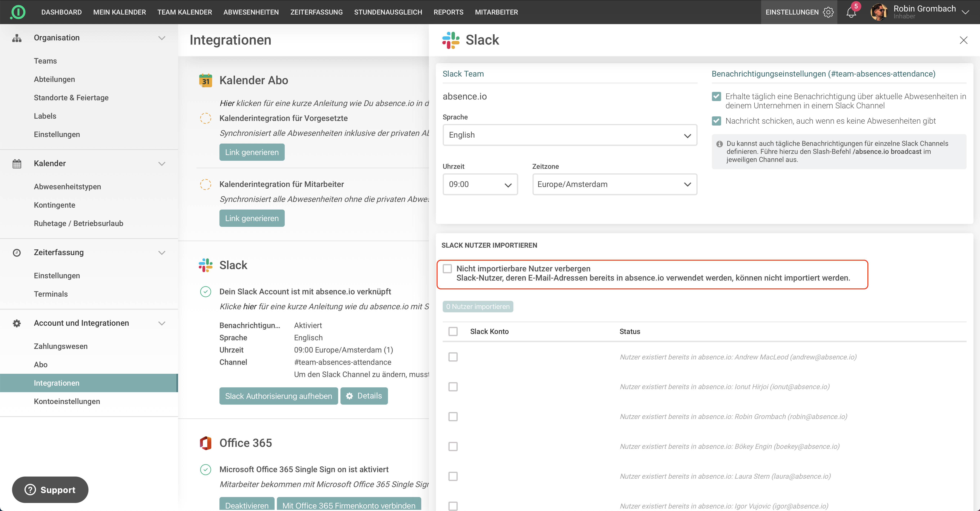Open the Team Kalender menu item
The height and width of the screenshot is (511, 980).
(185, 12)
